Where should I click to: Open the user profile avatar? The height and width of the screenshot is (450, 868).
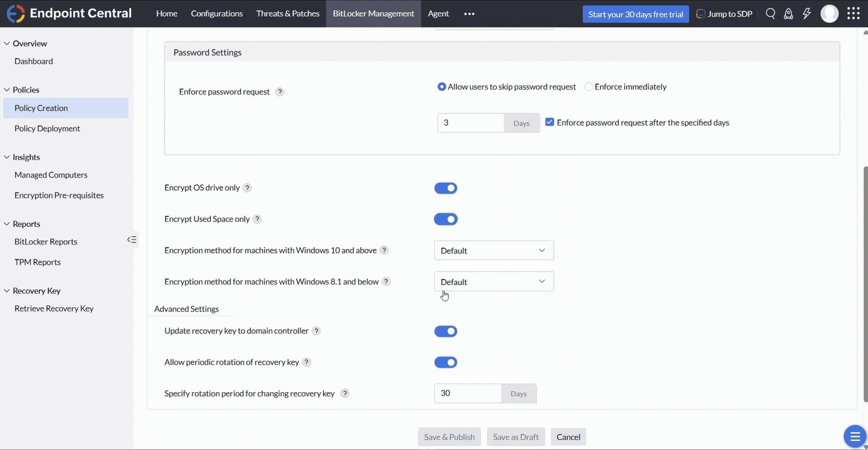[x=830, y=14]
